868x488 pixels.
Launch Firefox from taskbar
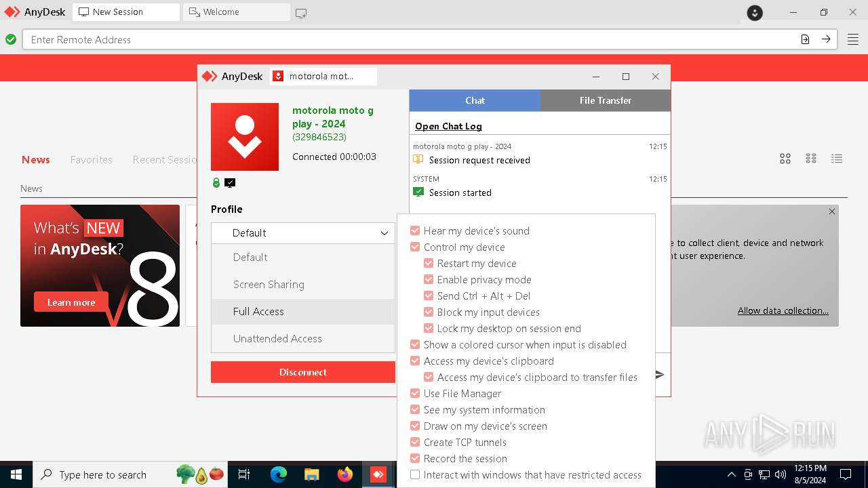click(345, 474)
